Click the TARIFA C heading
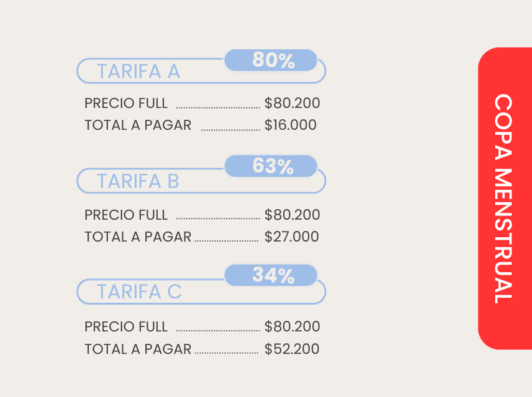The height and width of the screenshot is (397, 532). 140,292
